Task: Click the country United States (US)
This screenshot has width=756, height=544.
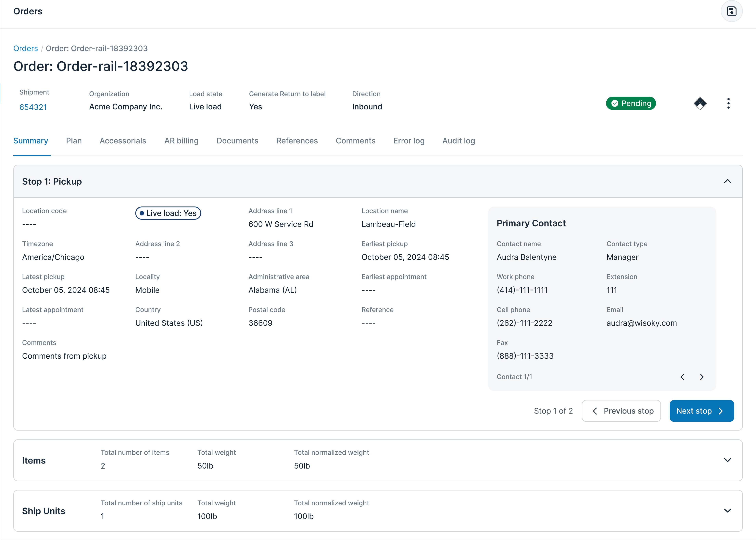Action: (x=169, y=323)
